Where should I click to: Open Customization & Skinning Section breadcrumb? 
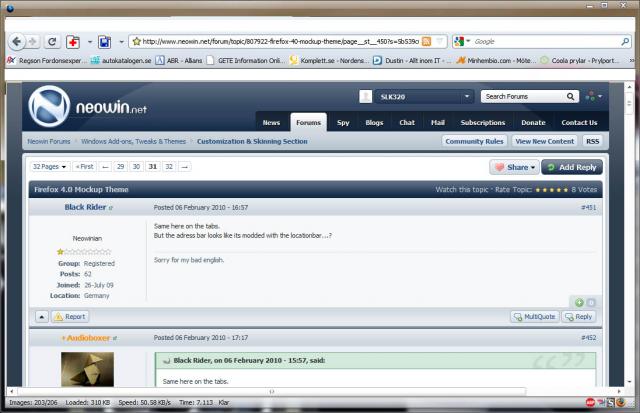[252, 141]
